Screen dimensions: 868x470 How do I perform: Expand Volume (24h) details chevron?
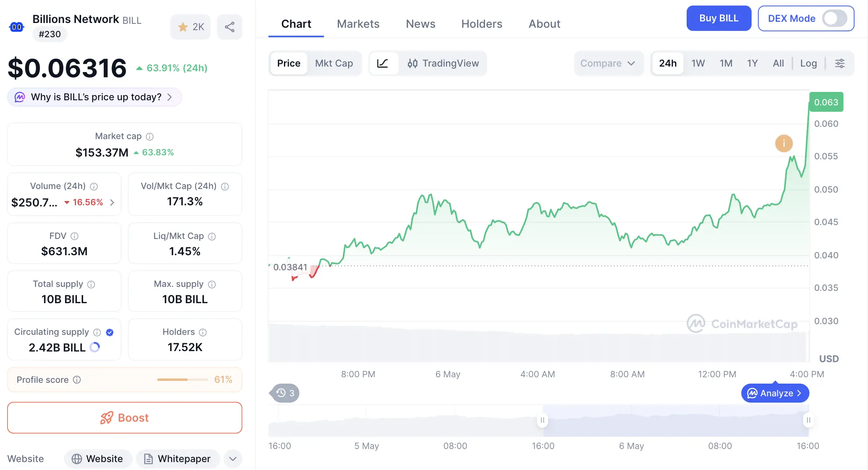pos(112,203)
